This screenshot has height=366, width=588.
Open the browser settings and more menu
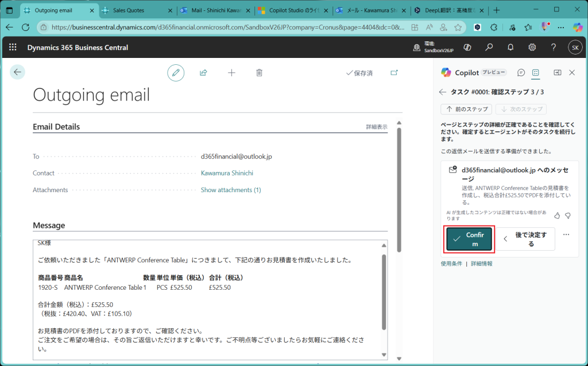point(561,28)
